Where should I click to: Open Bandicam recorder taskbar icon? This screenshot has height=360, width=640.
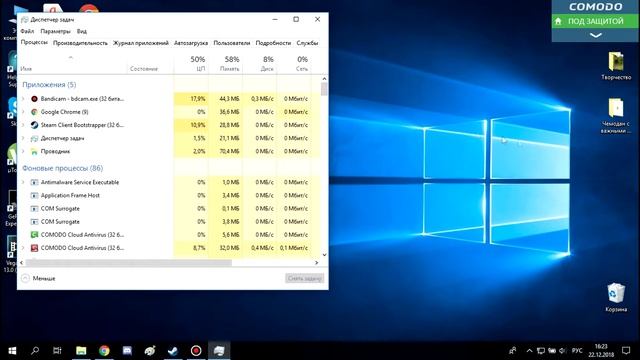[x=196, y=351]
